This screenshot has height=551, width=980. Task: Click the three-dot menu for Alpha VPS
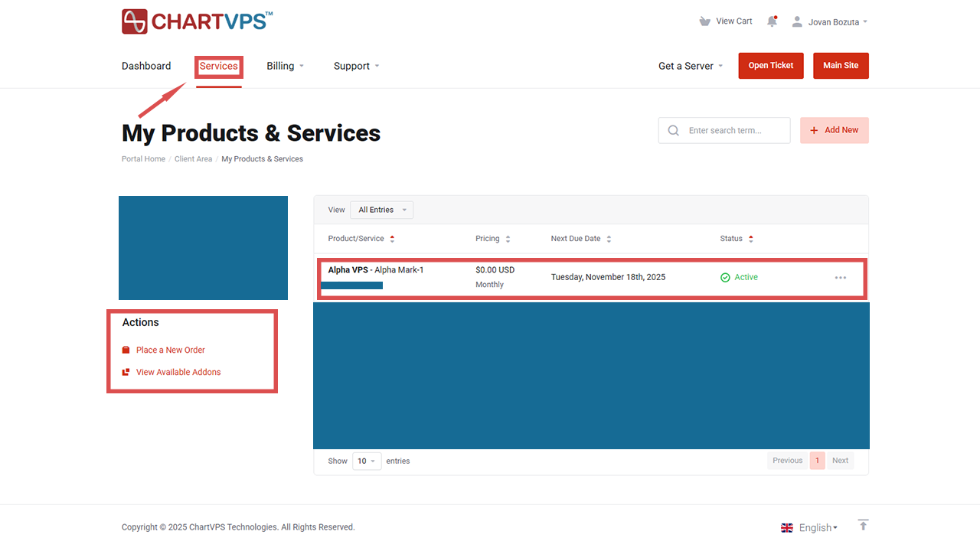pyautogui.click(x=840, y=278)
